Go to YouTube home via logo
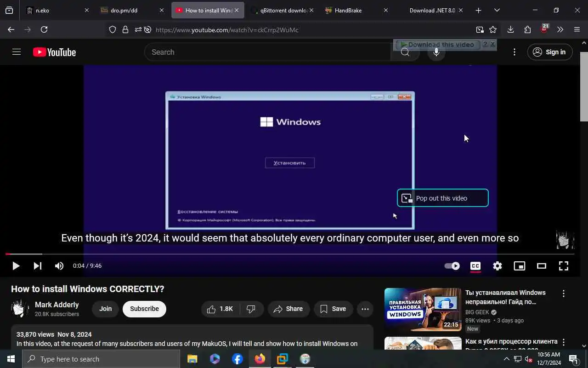Image resolution: width=588 pixels, height=368 pixels. click(54, 52)
